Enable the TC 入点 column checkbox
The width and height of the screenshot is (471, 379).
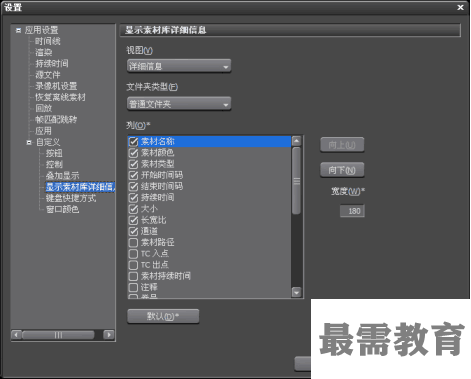[133, 254]
